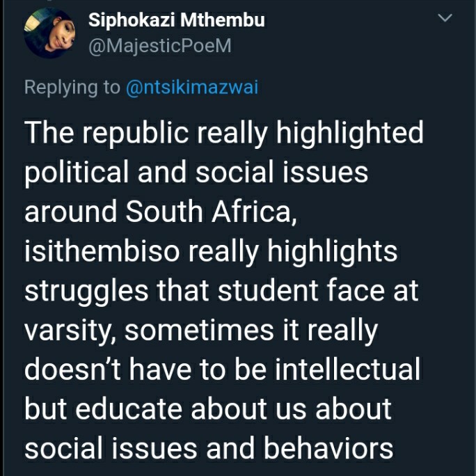476x476 pixels.
Task: Click the word 'struggles' in the tweet
Action: (x=86, y=291)
